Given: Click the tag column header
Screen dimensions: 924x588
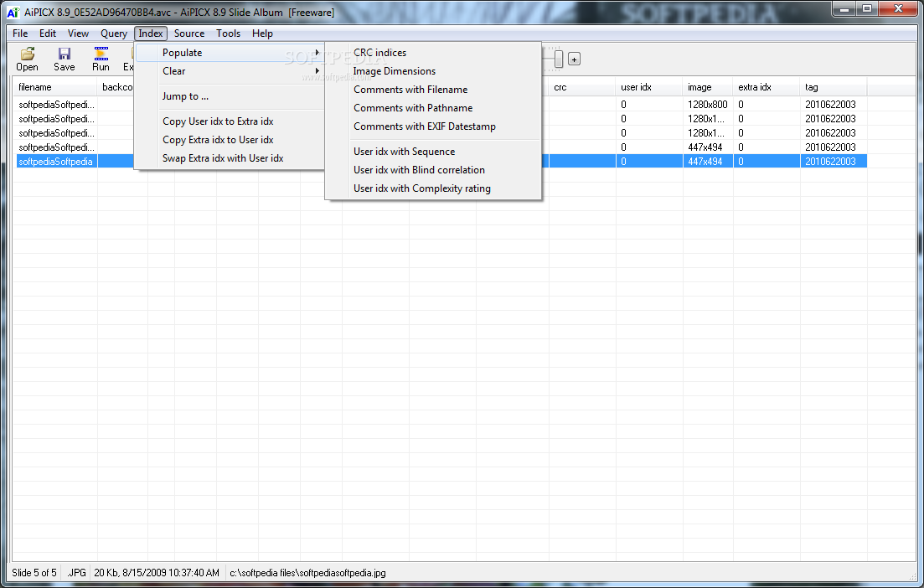Looking at the screenshot, I should pos(834,87).
